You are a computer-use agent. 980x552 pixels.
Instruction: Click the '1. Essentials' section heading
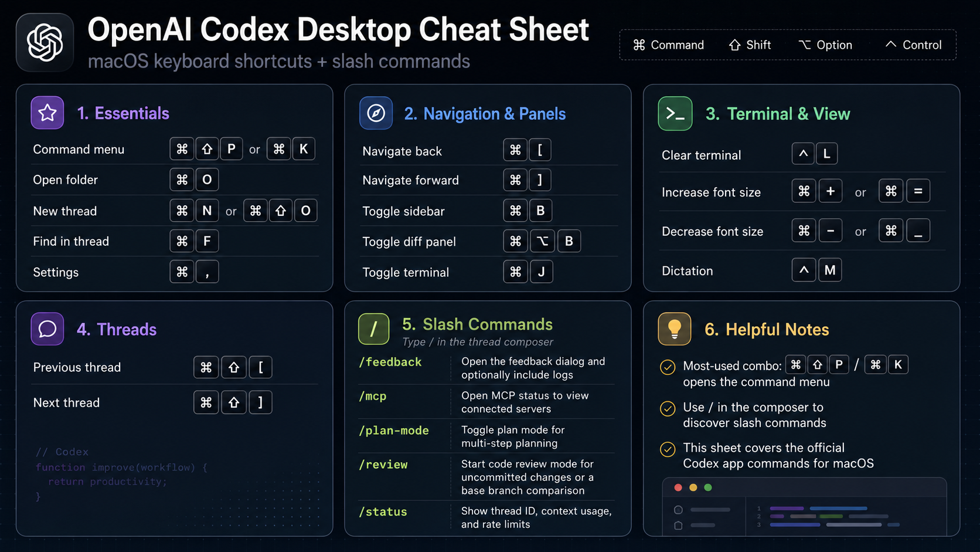pyautogui.click(x=123, y=113)
